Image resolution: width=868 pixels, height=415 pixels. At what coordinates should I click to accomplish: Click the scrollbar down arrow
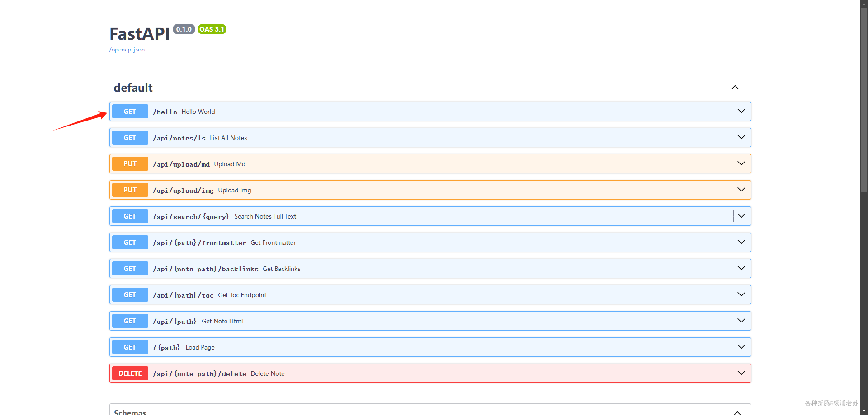[x=864, y=411]
